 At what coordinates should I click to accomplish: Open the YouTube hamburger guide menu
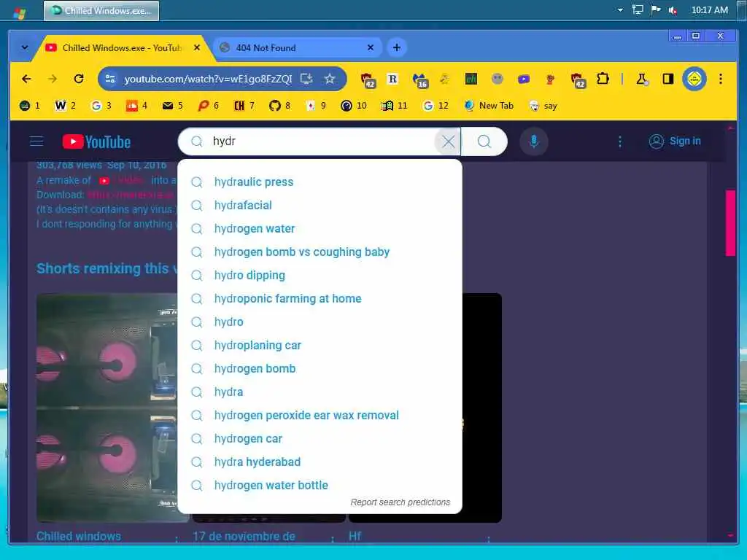coord(36,141)
